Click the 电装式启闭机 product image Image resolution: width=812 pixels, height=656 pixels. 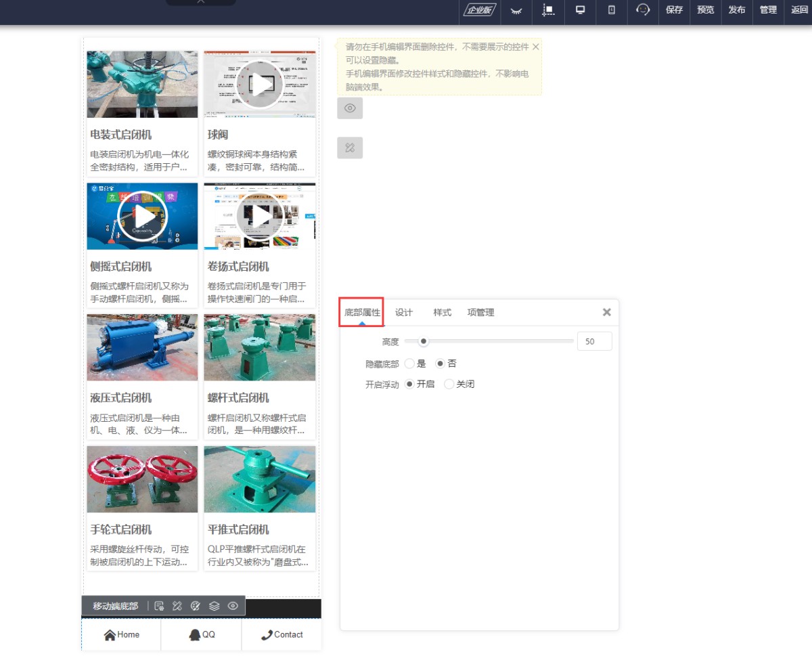142,84
